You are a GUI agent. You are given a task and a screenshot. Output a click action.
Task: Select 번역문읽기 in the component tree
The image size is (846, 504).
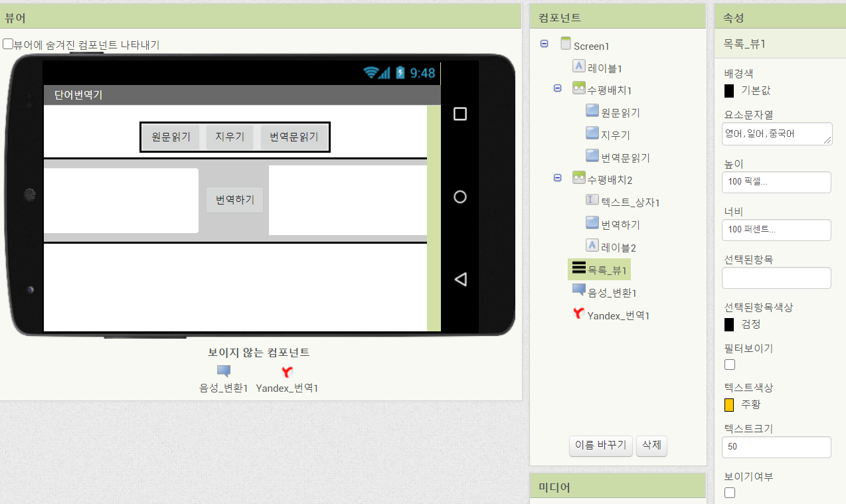point(625,157)
